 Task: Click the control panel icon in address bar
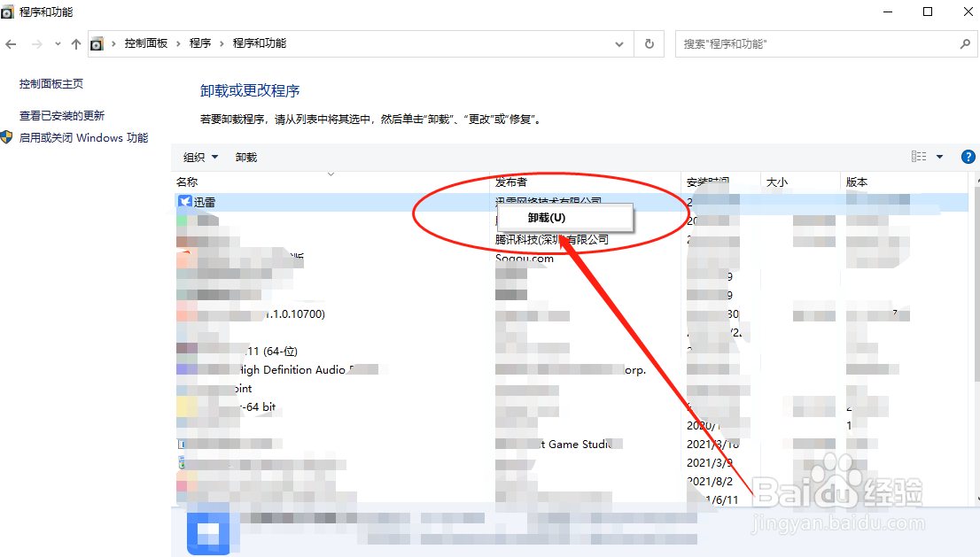(x=97, y=43)
